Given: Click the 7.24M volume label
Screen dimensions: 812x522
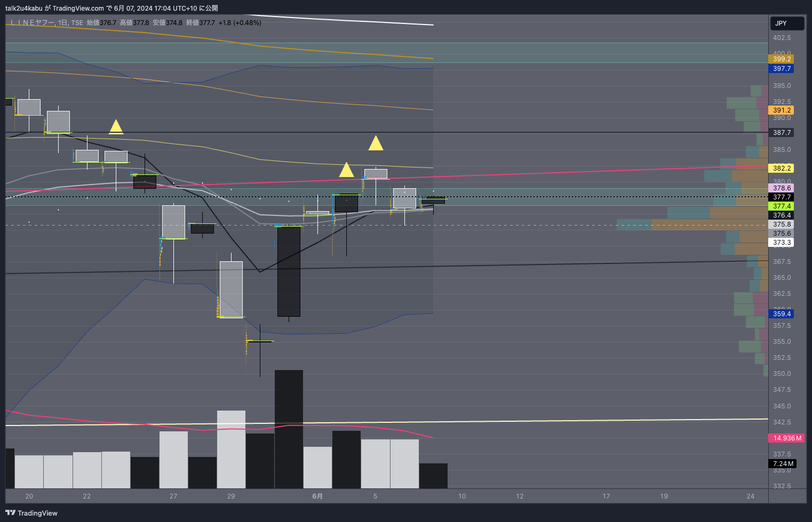Looking at the screenshot, I should pyautogui.click(x=783, y=464).
